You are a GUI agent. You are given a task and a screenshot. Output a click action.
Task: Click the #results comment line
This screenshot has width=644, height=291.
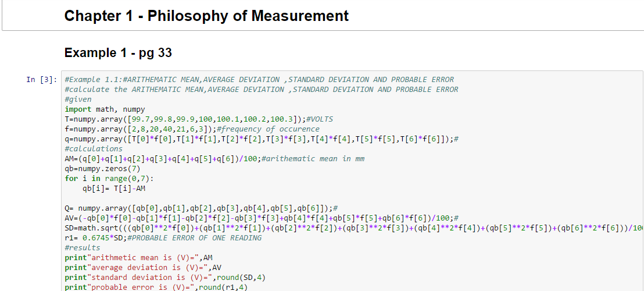click(x=81, y=248)
